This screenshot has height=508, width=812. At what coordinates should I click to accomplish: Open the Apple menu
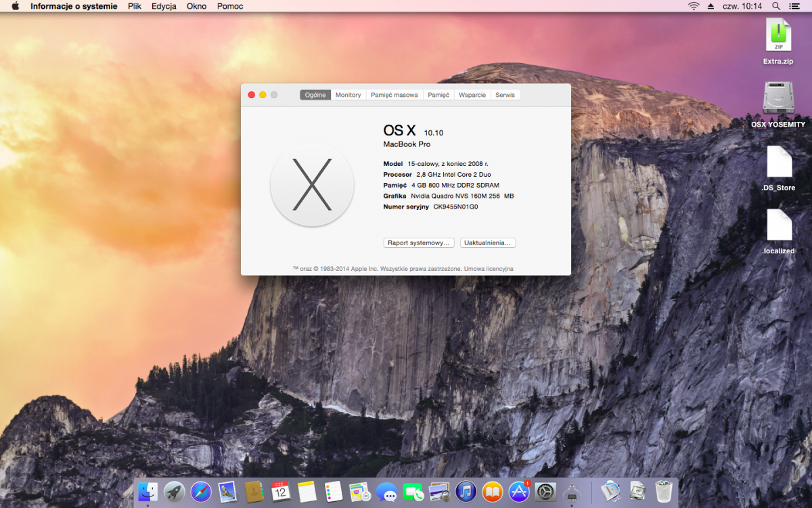pyautogui.click(x=15, y=6)
